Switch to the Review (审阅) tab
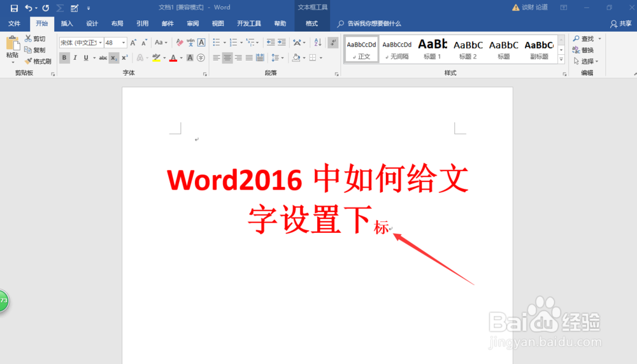The height and width of the screenshot is (364, 637). (192, 24)
